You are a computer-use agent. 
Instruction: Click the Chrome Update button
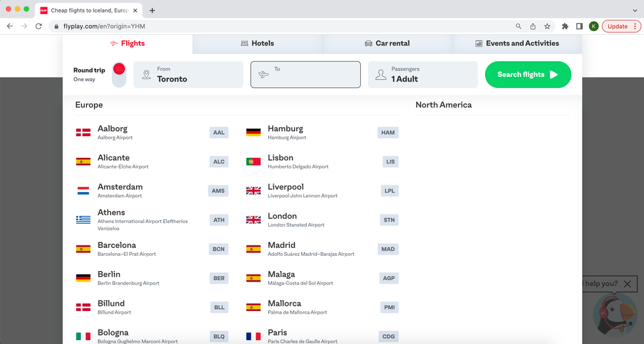tap(622, 26)
